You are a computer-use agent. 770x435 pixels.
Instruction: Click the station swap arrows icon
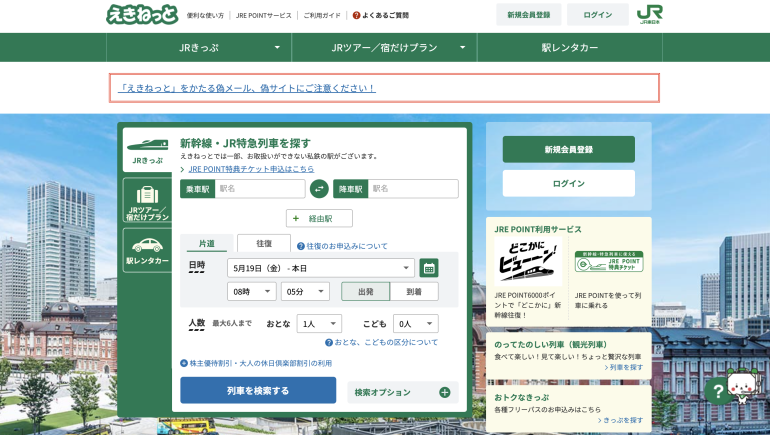pos(319,189)
